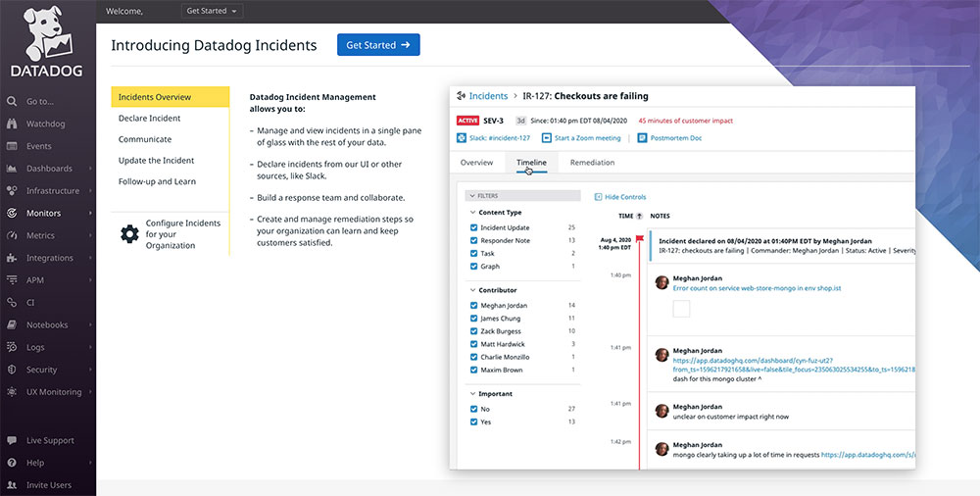Viewport: 980px width, 496px height.
Task: Uncheck the Meghan Jordan contributor checkbox
Action: tap(473, 306)
